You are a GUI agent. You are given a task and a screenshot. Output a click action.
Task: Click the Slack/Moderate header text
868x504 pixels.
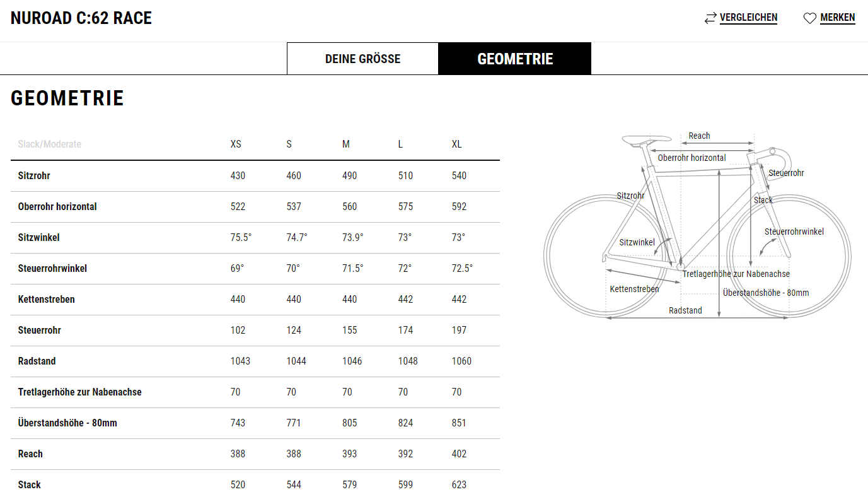pyautogui.click(x=49, y=144)
